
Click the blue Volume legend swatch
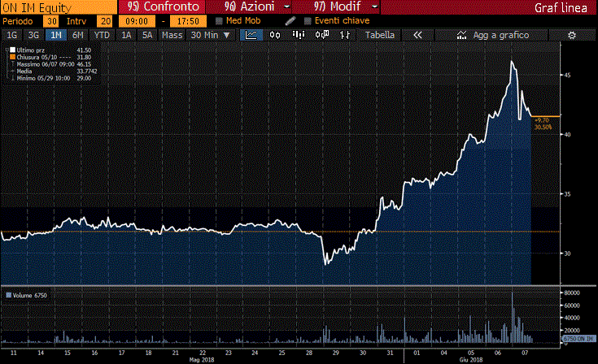[8, 296]
